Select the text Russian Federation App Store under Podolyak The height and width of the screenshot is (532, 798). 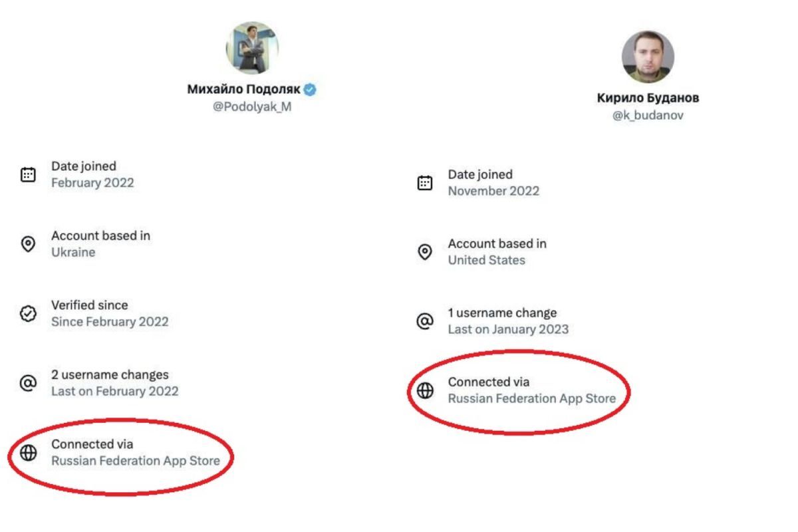coord(135,460)
